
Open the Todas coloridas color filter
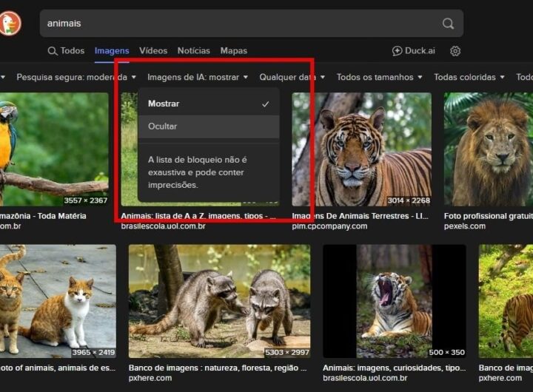point(469,77)
